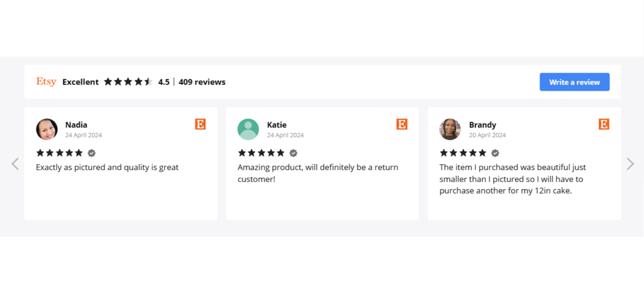Click the five-star rating on Nadia's review

pos(59,153)
